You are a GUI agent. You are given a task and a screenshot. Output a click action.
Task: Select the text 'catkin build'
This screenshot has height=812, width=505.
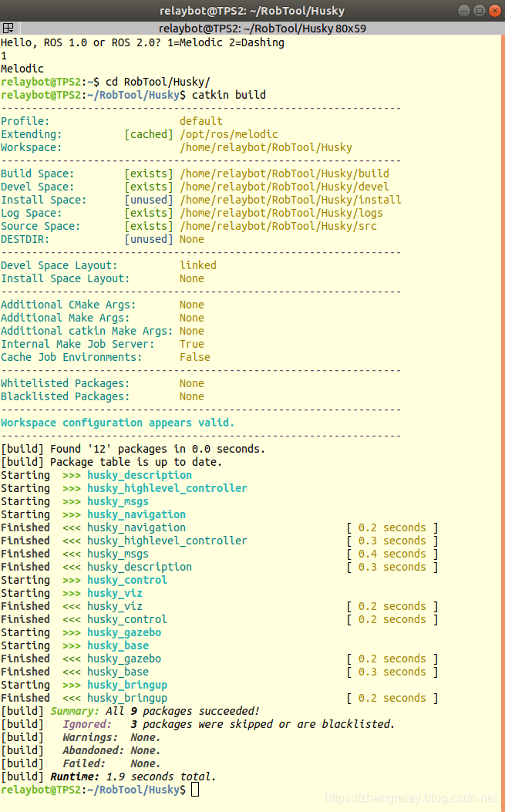[228, 95]
